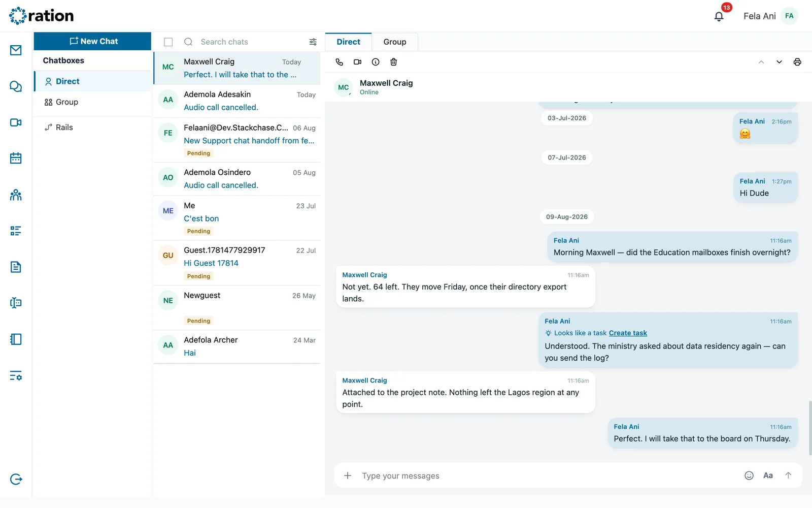Toggle text formatting Aa icon

point(768,475)
